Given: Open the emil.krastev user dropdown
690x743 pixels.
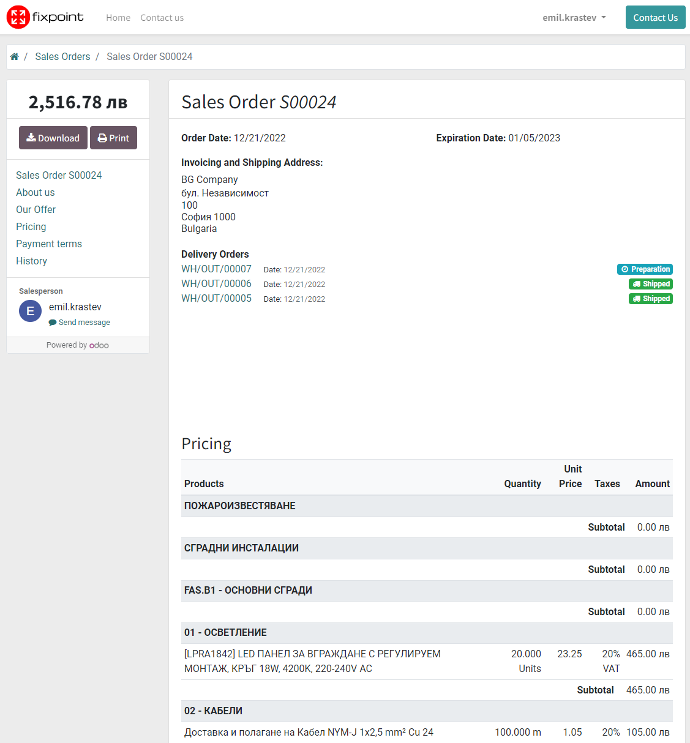Looking at the screenshot, I should [x=574, y=18].
